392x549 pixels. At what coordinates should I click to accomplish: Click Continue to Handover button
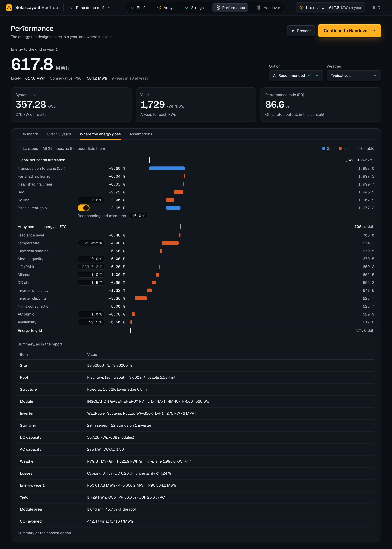tap(350, 31)
